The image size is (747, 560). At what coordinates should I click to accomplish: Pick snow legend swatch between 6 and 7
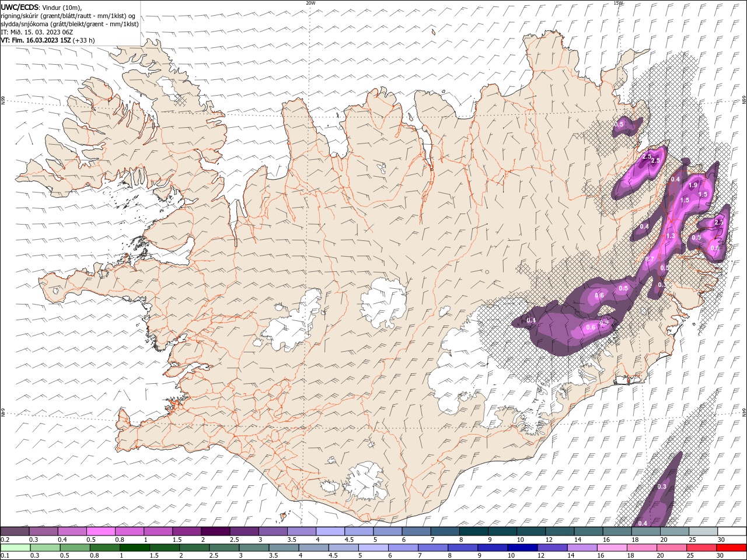point(416,531)
